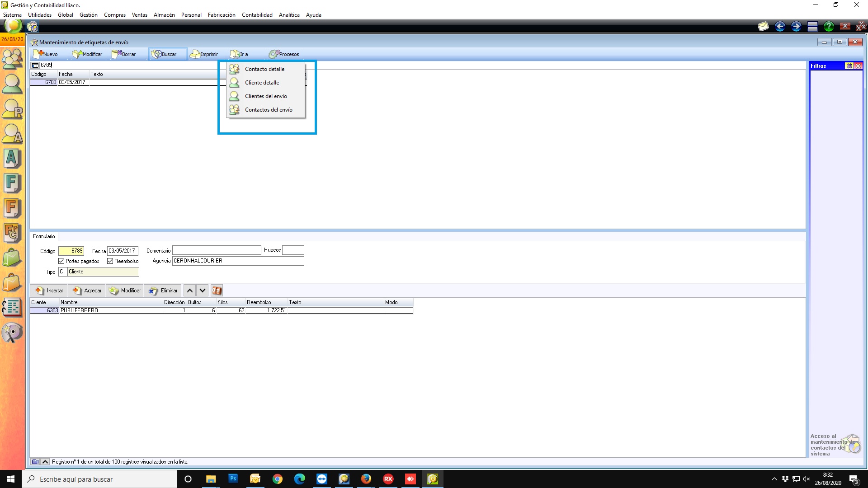Open the green F letter sidebar icon
The height and width of the screenshot is (488, 868).
click(x=12, y=183)
